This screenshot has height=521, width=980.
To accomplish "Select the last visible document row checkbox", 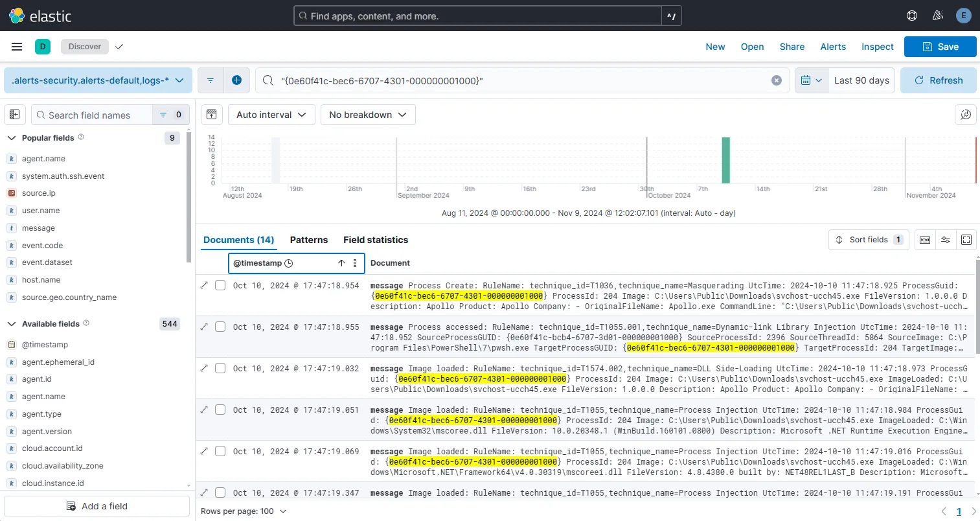I will click(220, 493).
